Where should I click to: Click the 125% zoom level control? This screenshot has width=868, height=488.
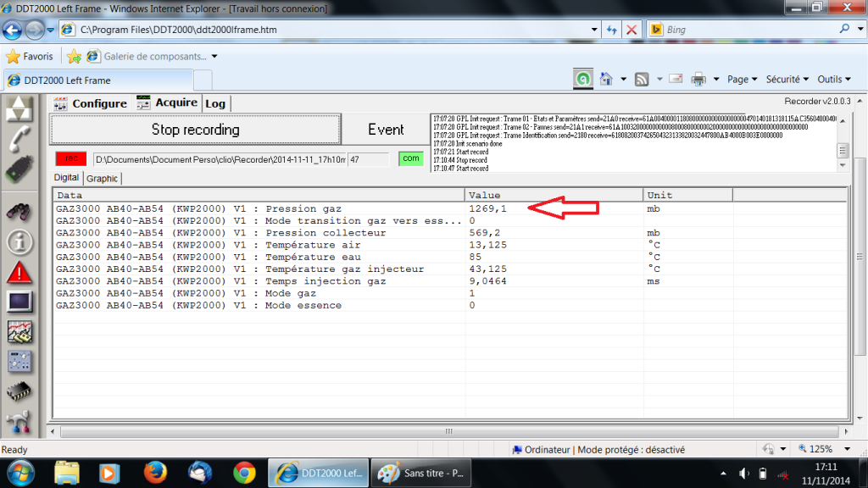tap(821, 449)
